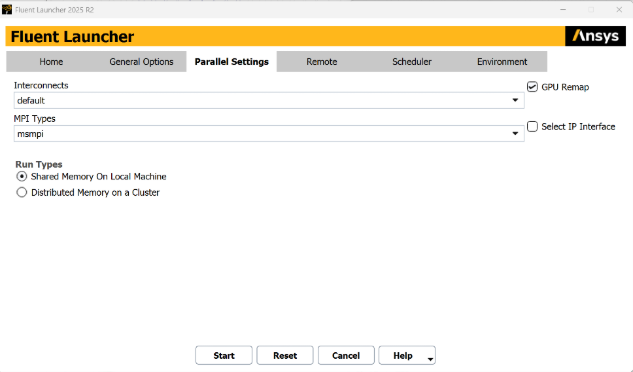Viewport: 633px width, 372px height.
Task: Click the Ansys logo
Action: pos(595,36)
